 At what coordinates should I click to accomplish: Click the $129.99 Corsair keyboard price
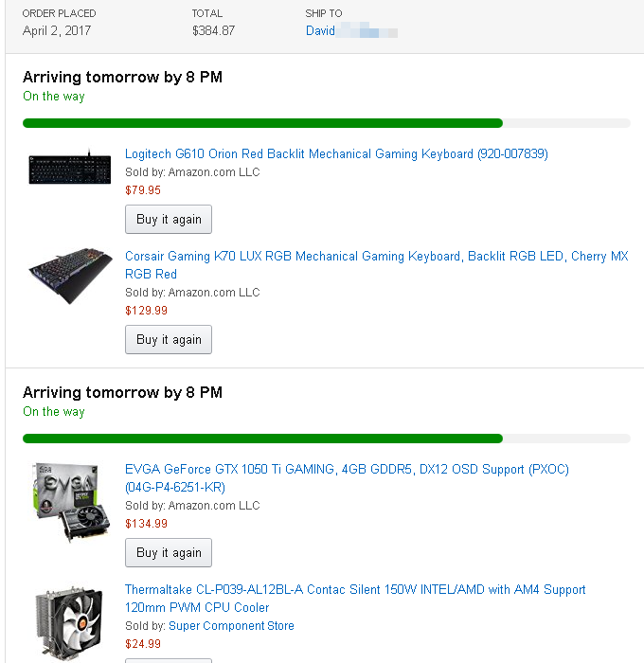[146, 311]
